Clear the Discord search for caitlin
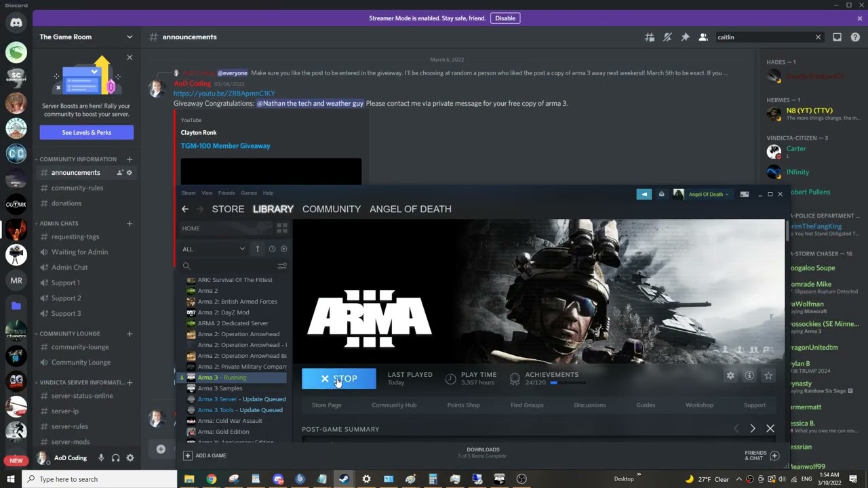The width and height of the screenshot is (868, 488). pos(818,37)
